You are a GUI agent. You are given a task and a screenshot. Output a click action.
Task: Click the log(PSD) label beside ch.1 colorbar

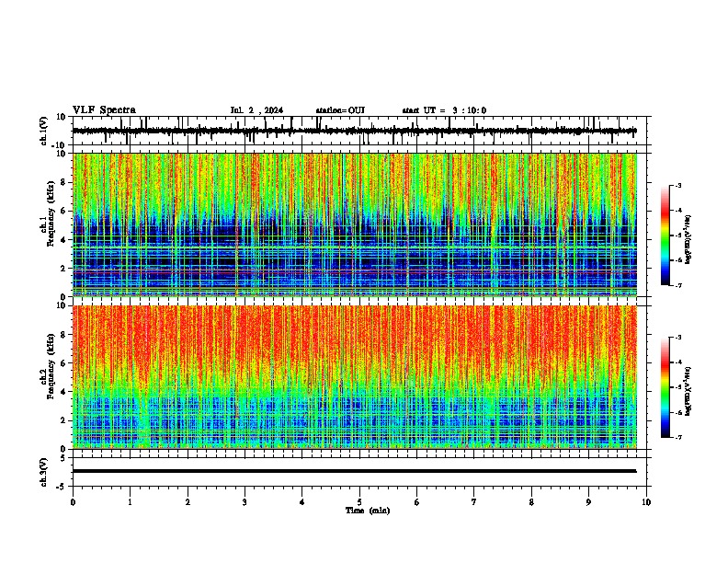tap(688, 240)
